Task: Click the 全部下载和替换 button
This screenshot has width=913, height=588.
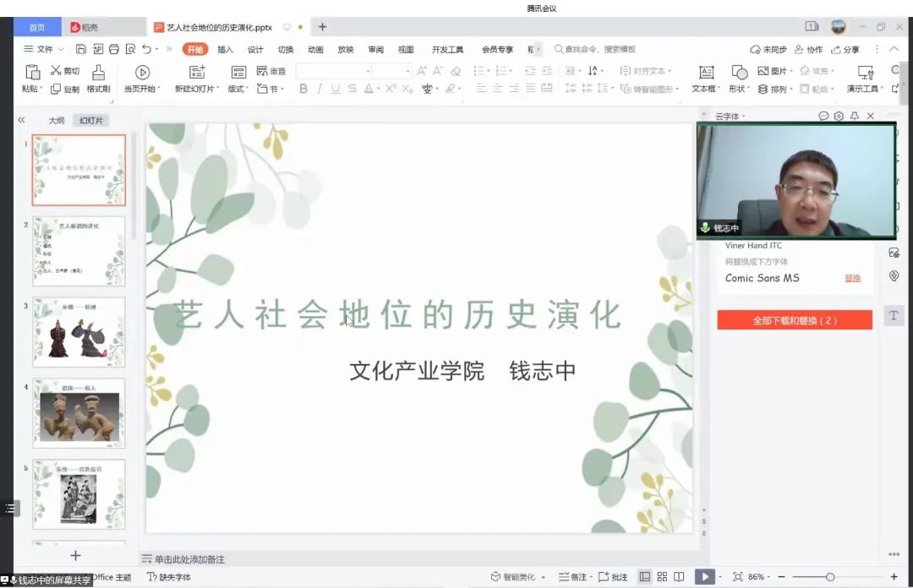Action: pyautogui.click(x=794, y=320)
